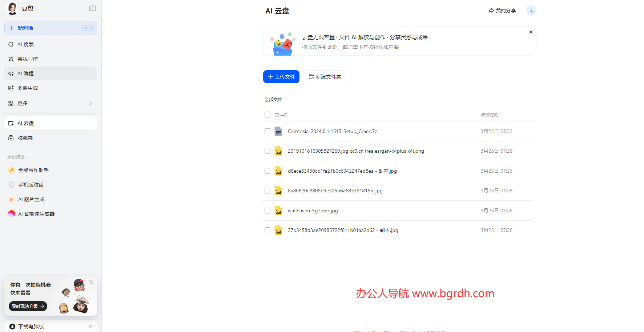
Task: Click the image icon of the realesrgan png file
Action: [x=278, y=151]
